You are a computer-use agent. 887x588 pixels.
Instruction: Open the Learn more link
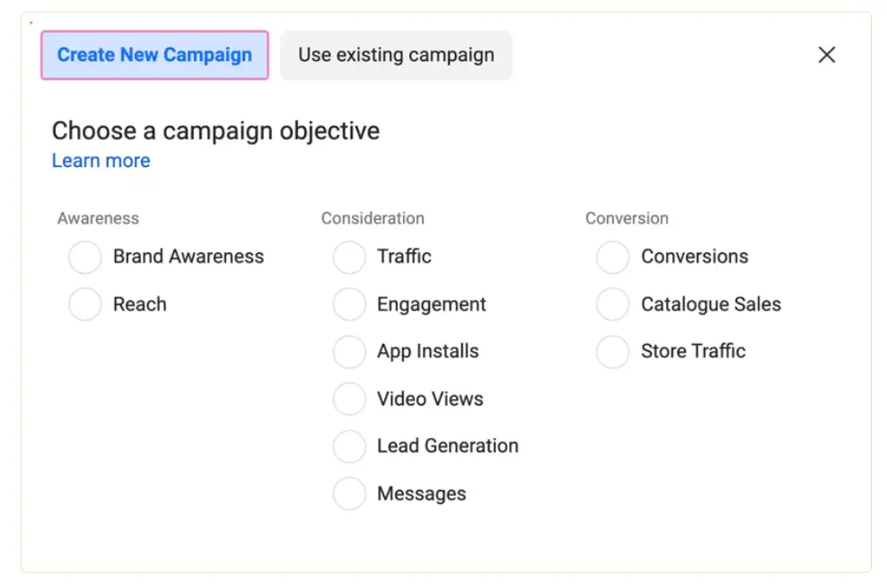click(x=101, y=161)
